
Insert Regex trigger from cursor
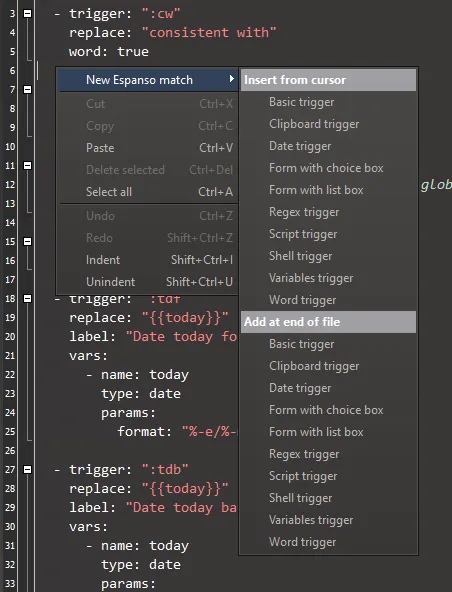[328, 212]
